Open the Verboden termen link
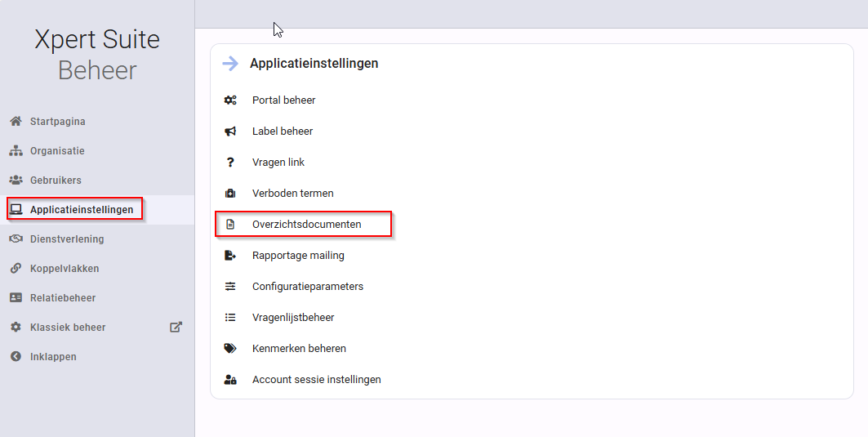The height and width of the screenshot is (437, 868). [293, 194]
